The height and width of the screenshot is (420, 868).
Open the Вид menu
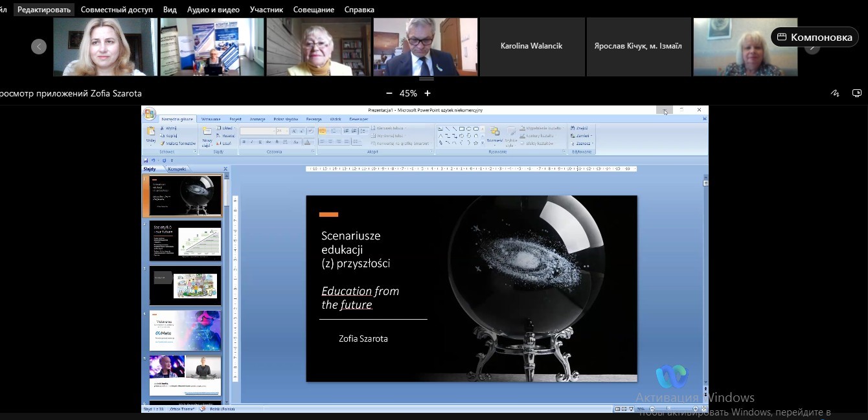pyautogui.click(x=170, y=10)
